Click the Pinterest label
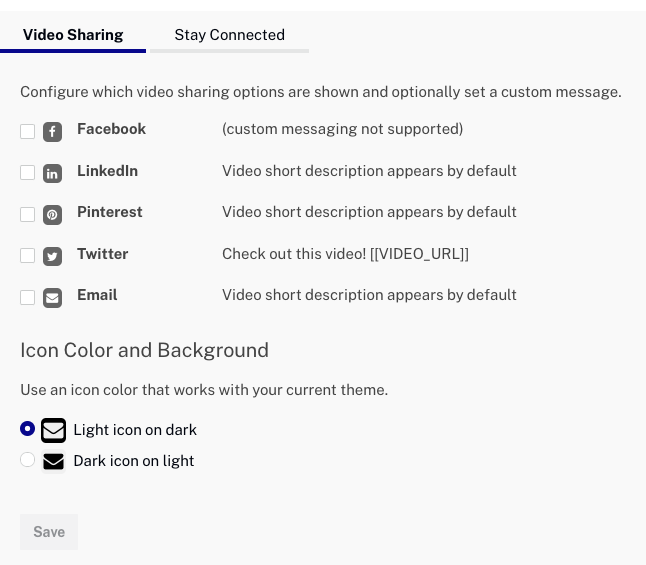The width and height of the screenshot is (646, 565). pos(110,212)
